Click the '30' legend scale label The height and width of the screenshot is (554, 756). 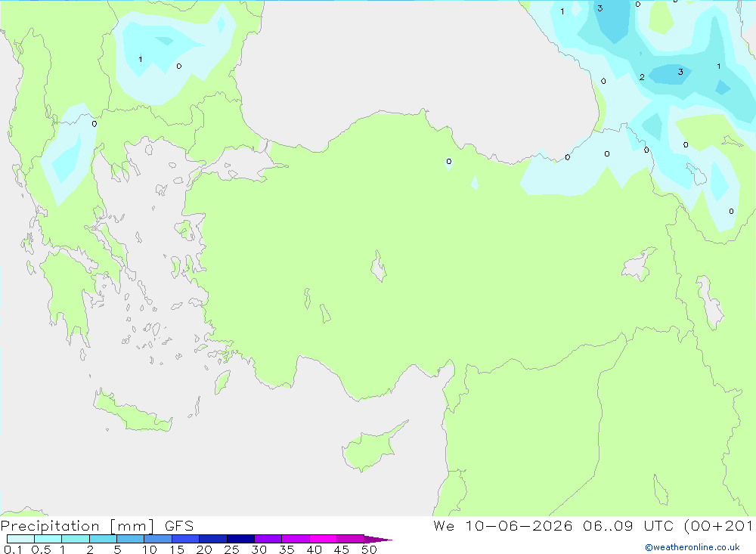click(259, 549)
